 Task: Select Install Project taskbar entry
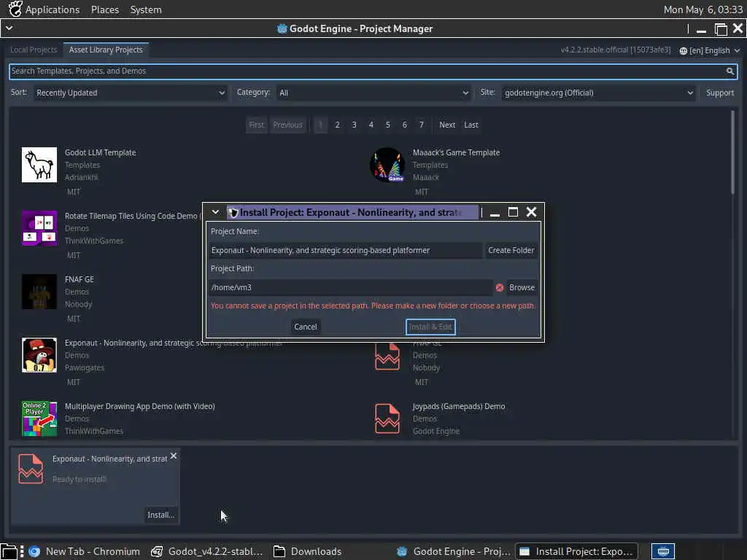point(576,551)
